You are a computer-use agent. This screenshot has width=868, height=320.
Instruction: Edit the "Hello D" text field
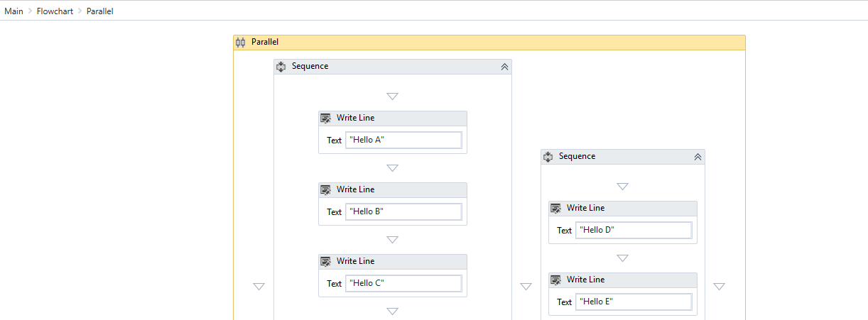click(634, 231)
